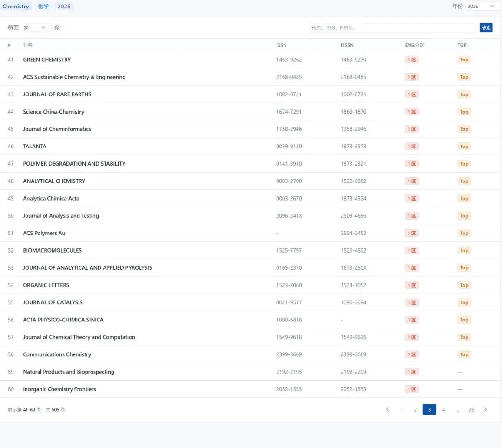Click the 搜索 search button

tap(486, 27)
